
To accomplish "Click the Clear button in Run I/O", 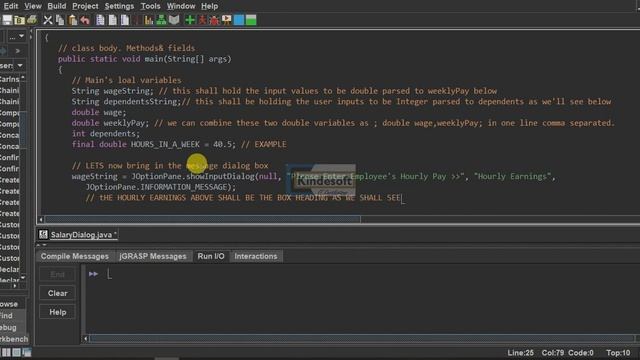I will click(x=58, y=293).
